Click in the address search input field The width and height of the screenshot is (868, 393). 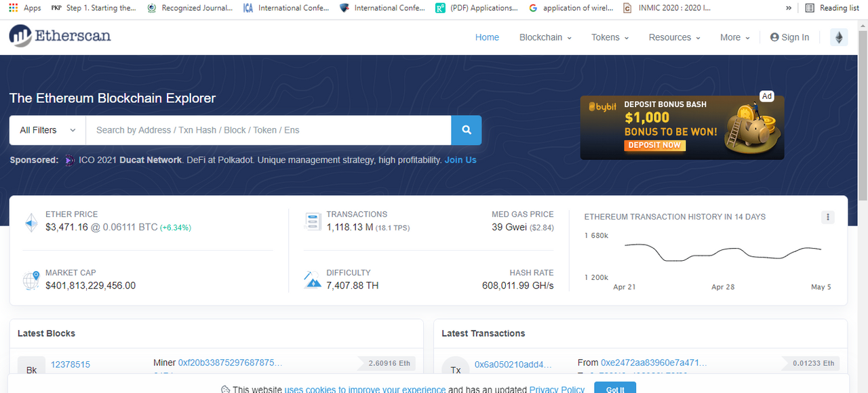(x=269, y=130)
